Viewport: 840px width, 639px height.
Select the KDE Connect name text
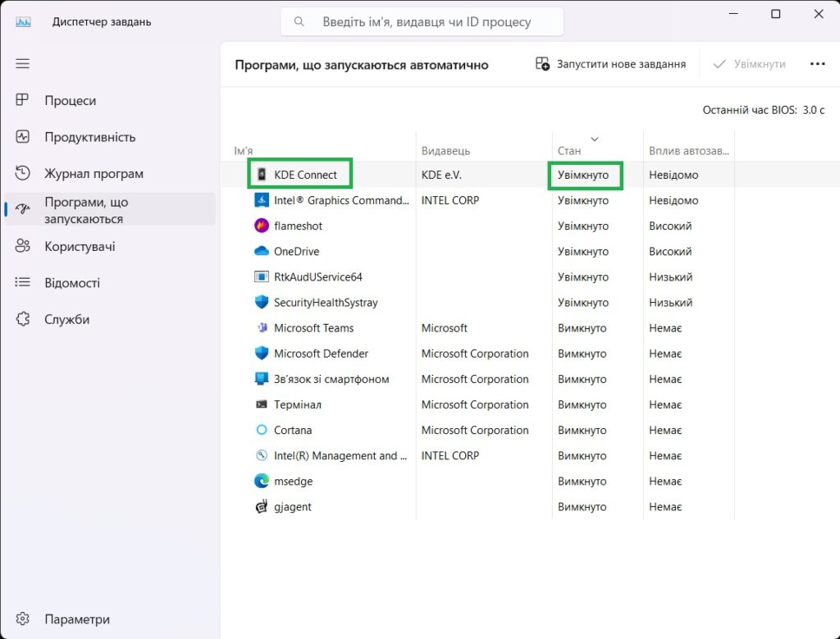(305, 175)
